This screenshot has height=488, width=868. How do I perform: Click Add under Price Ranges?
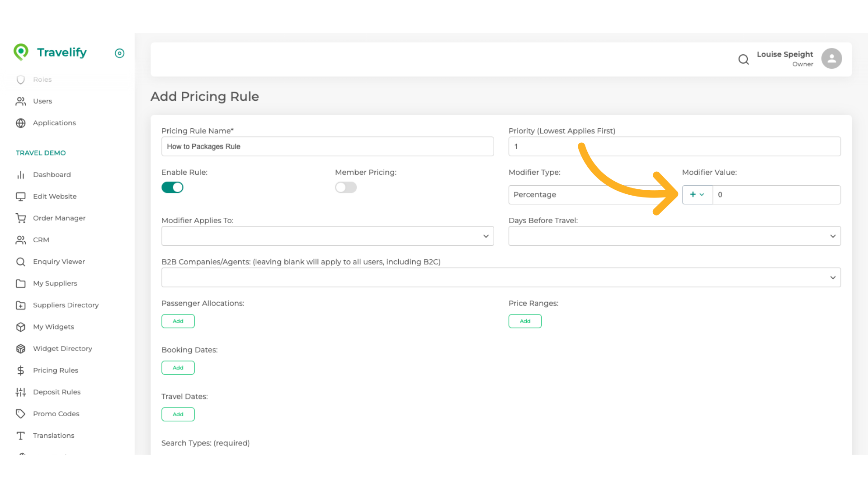click(525, 321)
